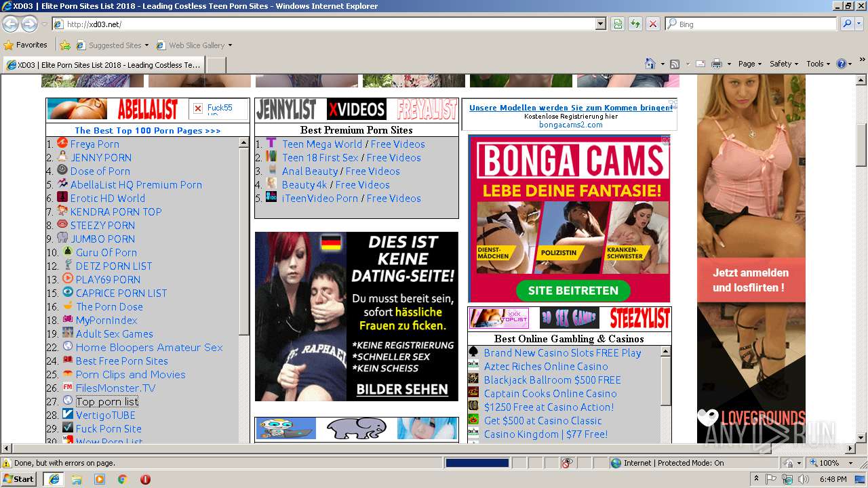Click the Bing search box
This screenshot has height=488, width=868.
[x=751, y=24]
